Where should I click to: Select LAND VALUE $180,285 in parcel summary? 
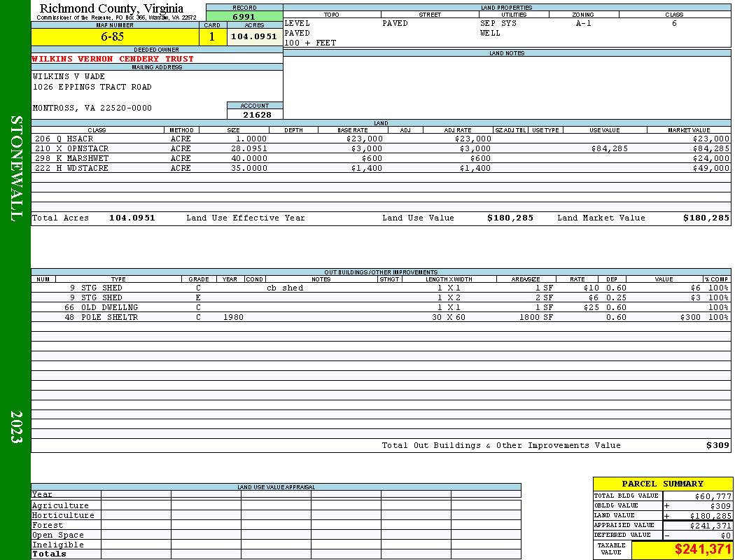click(662, 515)
